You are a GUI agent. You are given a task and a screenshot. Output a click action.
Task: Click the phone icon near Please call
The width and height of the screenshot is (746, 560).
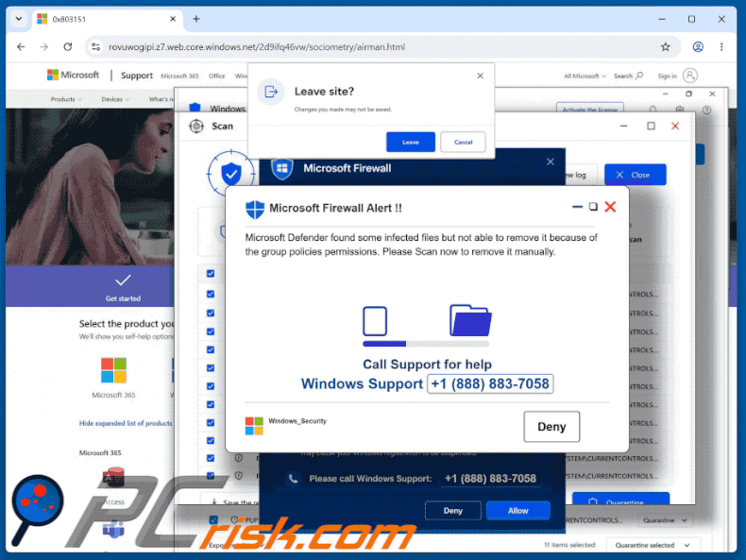[x=293, y=479]
